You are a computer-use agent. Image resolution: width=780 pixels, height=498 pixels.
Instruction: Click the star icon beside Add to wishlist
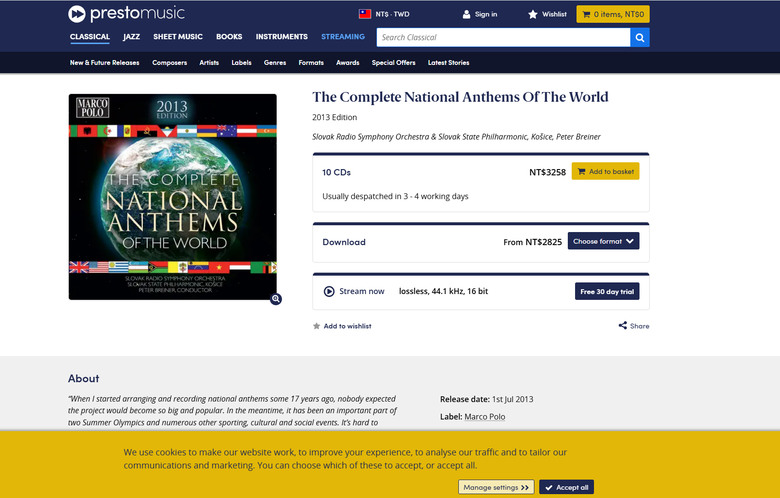(316, 326)
